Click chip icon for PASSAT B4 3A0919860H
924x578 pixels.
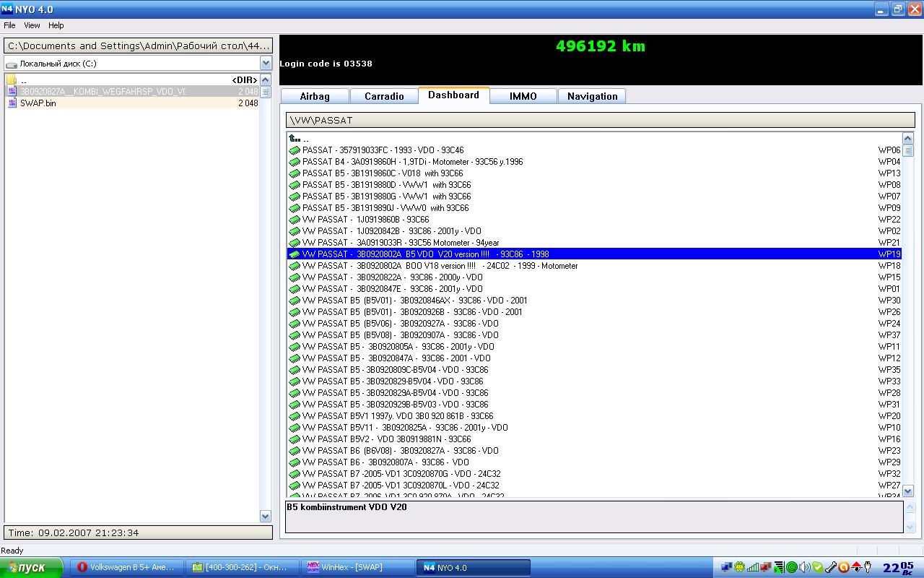tap(295, 162)
